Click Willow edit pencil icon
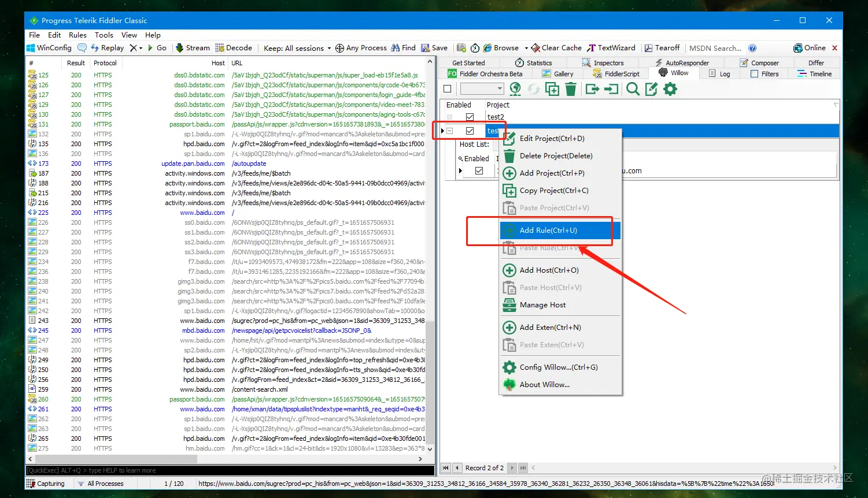 [652, 89]
